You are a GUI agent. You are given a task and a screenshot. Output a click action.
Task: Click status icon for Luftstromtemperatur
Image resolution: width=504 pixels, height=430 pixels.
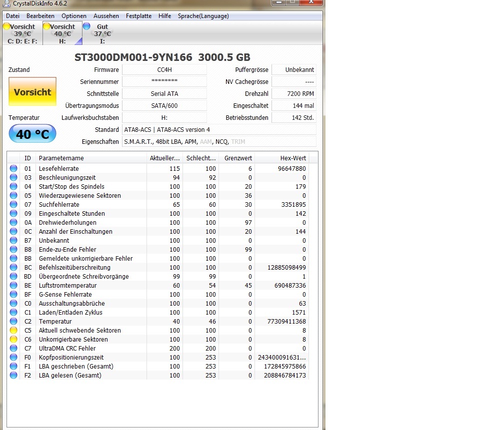13,285
